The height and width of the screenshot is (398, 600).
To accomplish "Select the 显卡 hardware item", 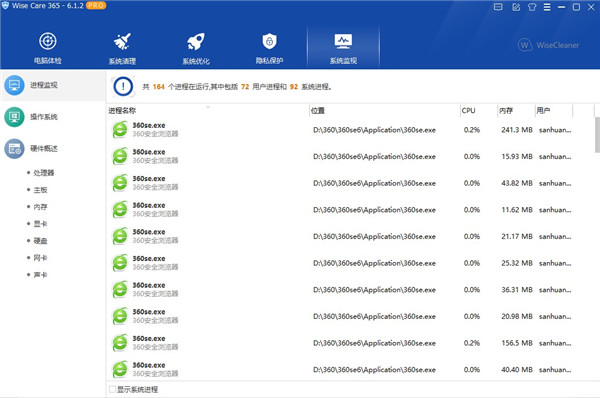I will [40, 224].
